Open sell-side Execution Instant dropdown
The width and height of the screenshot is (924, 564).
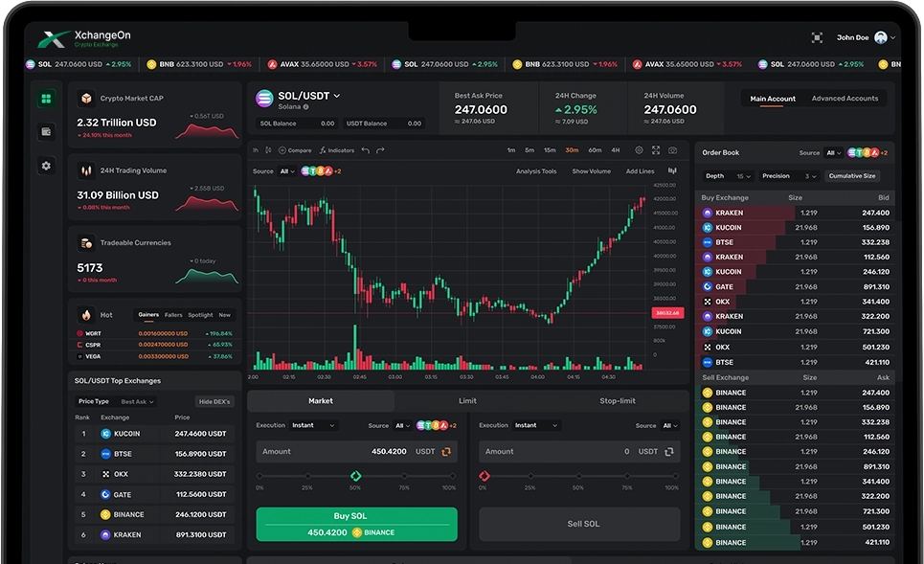[535, 425]
